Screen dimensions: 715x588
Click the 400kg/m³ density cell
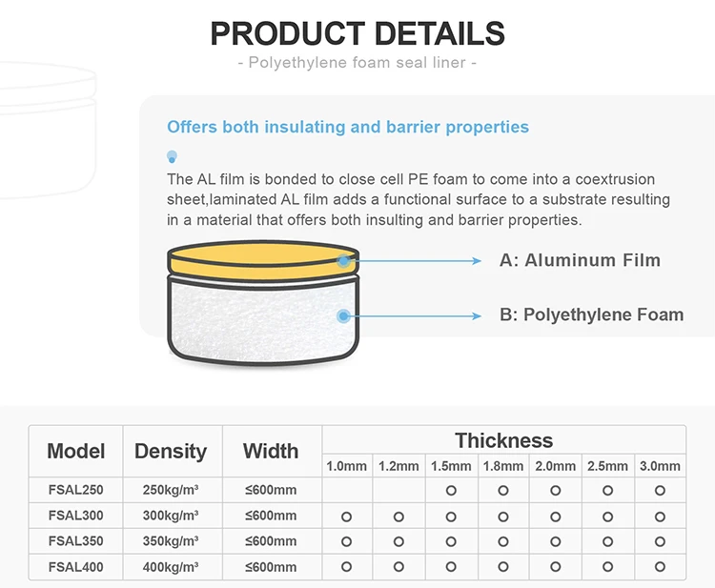point(171,567)
